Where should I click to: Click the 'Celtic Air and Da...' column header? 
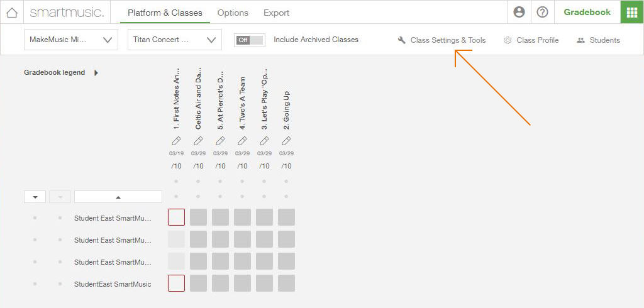198,98
